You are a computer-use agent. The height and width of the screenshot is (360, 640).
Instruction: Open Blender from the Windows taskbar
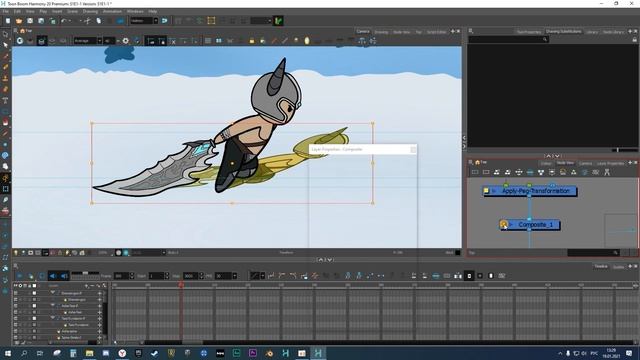click(269, 353)
